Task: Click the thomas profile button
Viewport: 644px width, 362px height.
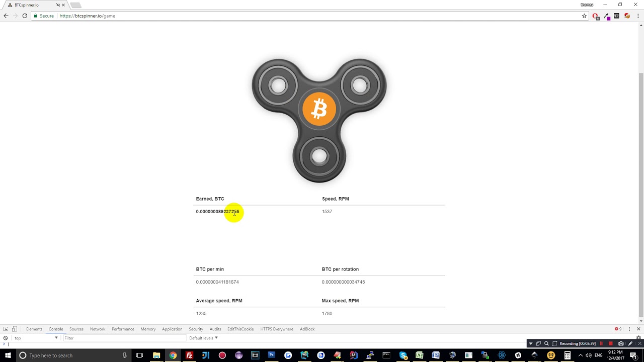Action: (x=587, y=5)
